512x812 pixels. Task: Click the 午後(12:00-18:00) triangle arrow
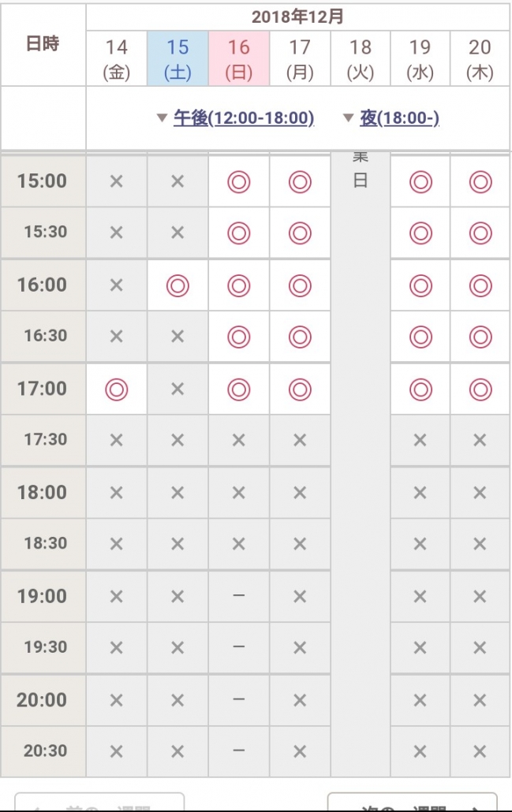(x=163, y=118)
